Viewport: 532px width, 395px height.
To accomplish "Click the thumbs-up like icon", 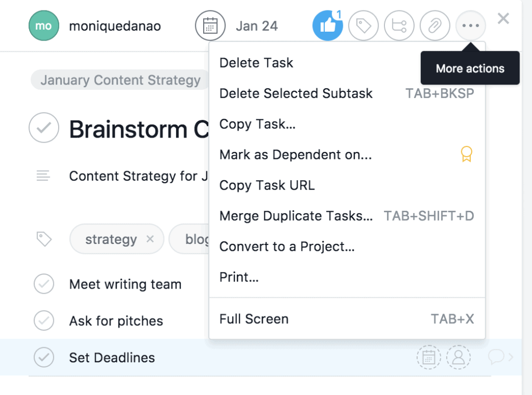I will pyautogui.click(x=327, y=25).
